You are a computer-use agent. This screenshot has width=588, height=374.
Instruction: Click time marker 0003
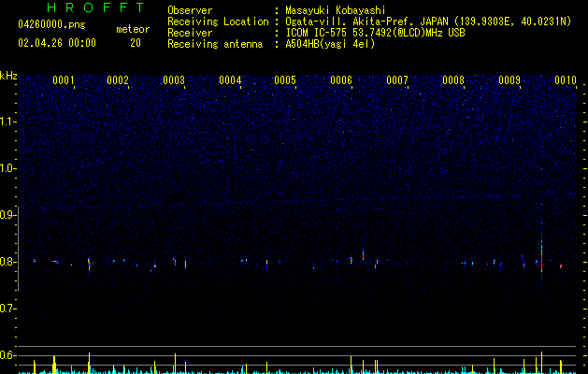[174, 80]
